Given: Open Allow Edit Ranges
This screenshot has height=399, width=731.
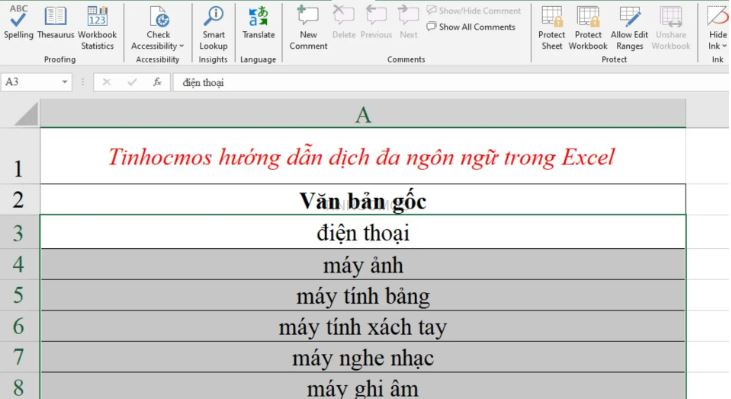Looking at the screenshot, I should (x=629, y=28).
